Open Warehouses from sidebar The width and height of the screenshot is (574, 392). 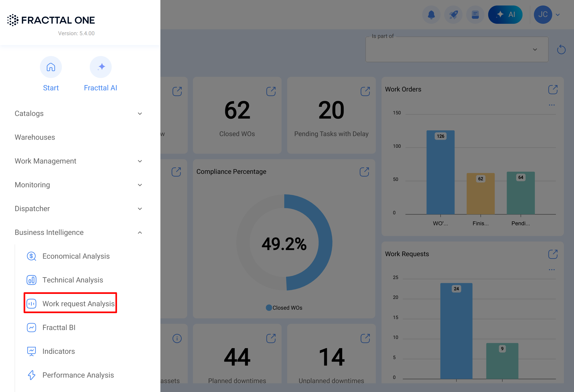coord(35,137)
